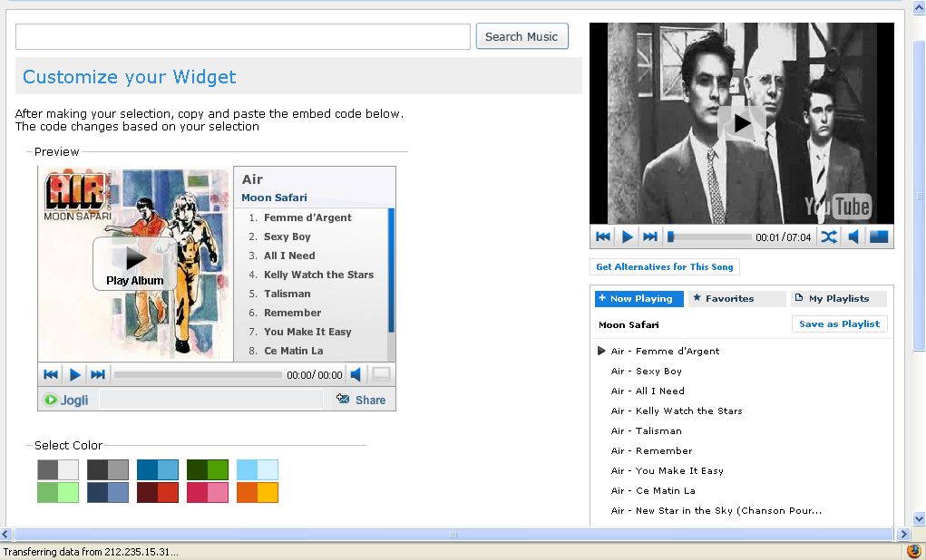The image size is (926, 560).
Task: Play Air - Sexy Boy in playlist
Action: [647, 372]
